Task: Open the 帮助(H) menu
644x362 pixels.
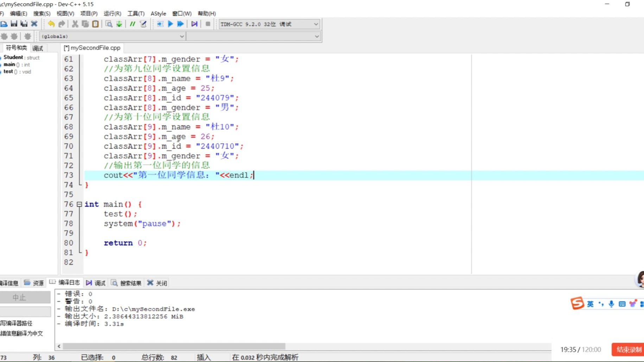Action: tap(207, 13)
